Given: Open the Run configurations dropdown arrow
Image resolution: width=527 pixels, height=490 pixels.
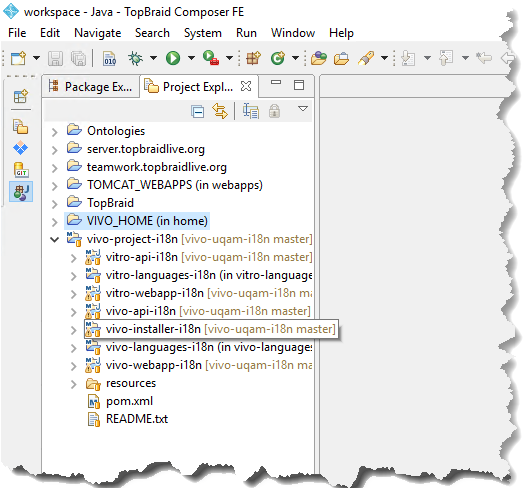Looking at the screenshot, I should coord(191,58).
